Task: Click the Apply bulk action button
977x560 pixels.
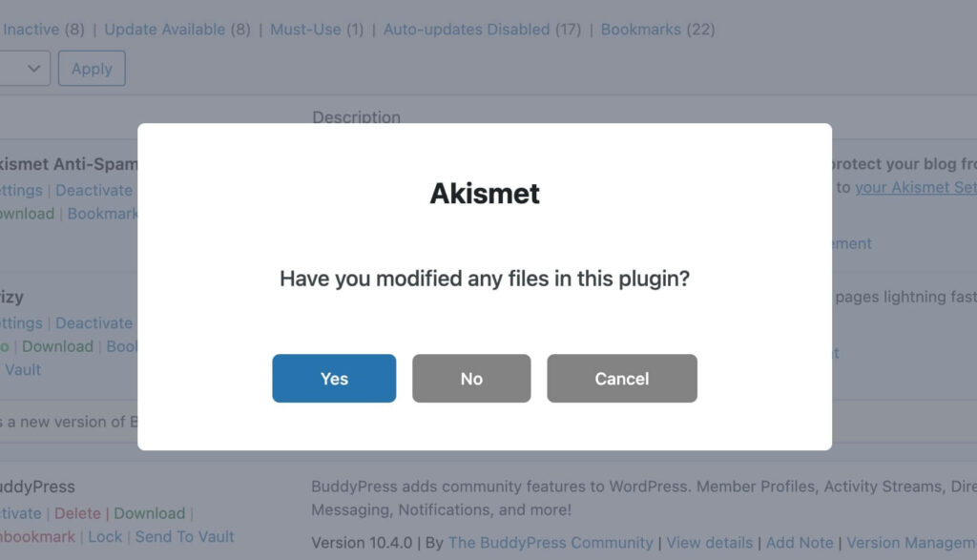Action: 92,69
